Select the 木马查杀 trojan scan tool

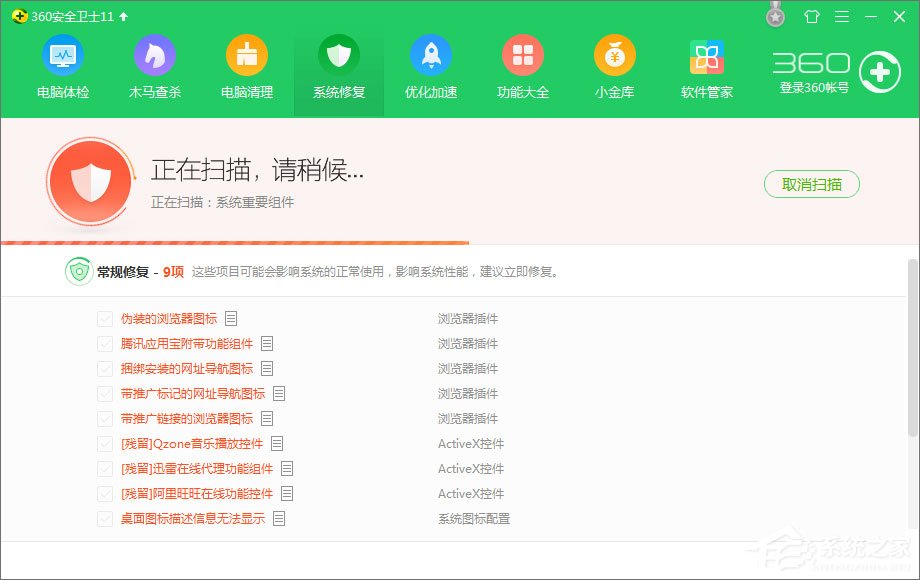pyautogui.click(x=154, y=67)
